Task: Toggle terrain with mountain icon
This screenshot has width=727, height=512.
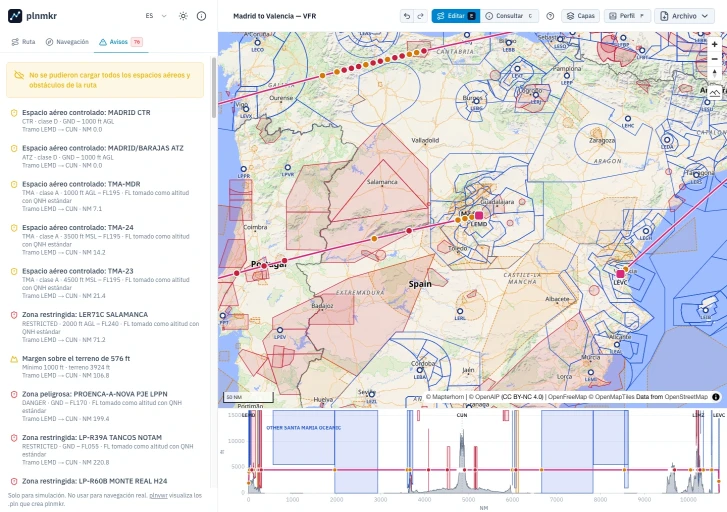Action: [714, 92]
